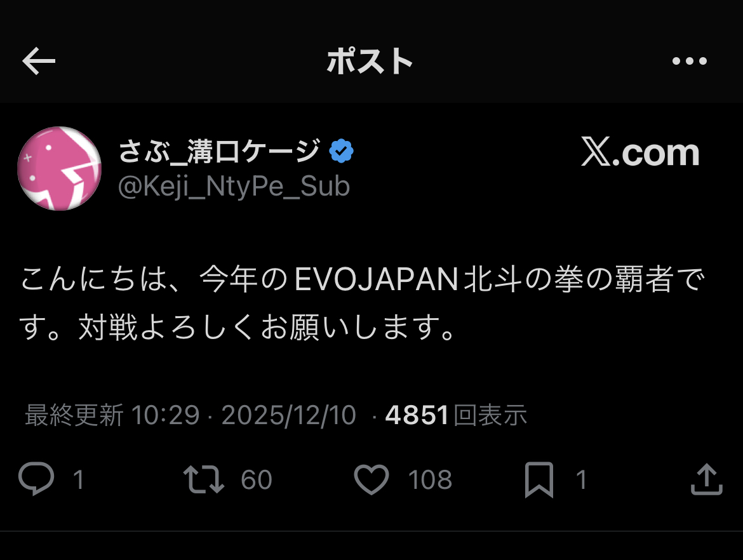This screenshot has height=560, width=743.
Task: Click the ポスト header title
Action: pyautogui.click(x=370, y=62)
